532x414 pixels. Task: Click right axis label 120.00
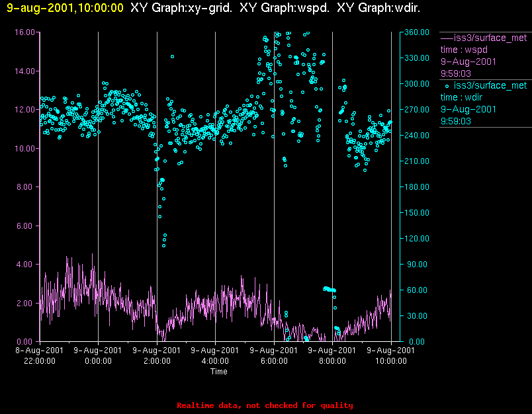[417, 239]
